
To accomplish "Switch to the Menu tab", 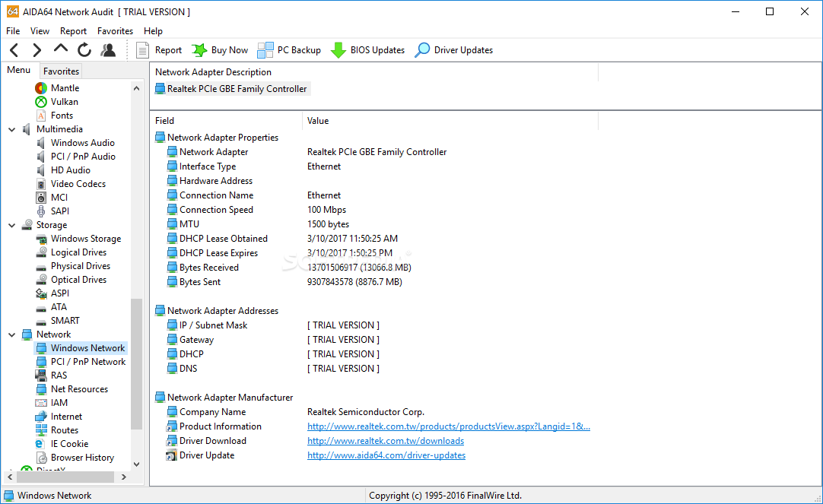I will click(19, 70).
